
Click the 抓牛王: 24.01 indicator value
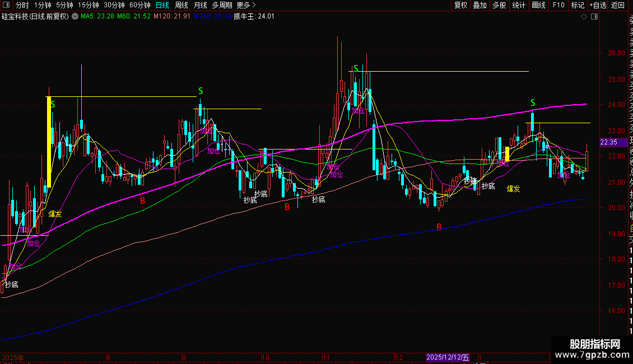[254, 17]
